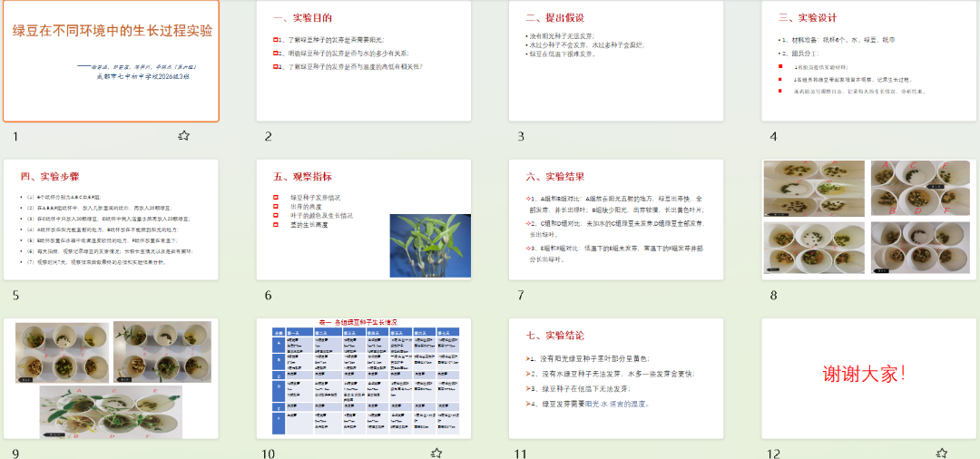This screenshot has height=459, width=980.
Task: Click the number label 7 beneath 实验结果 slide
Action: point(521,296)
